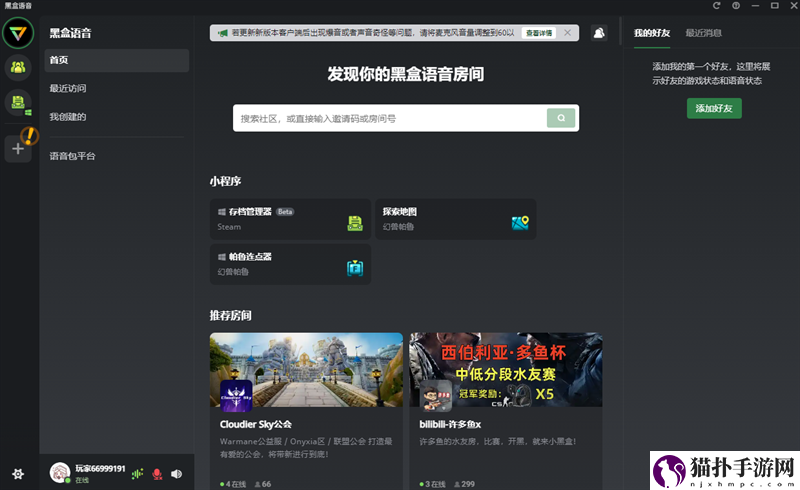Click the bilibili-许多鱼x room title
Viewport: 800px width, 490px height.
[450, 424]
